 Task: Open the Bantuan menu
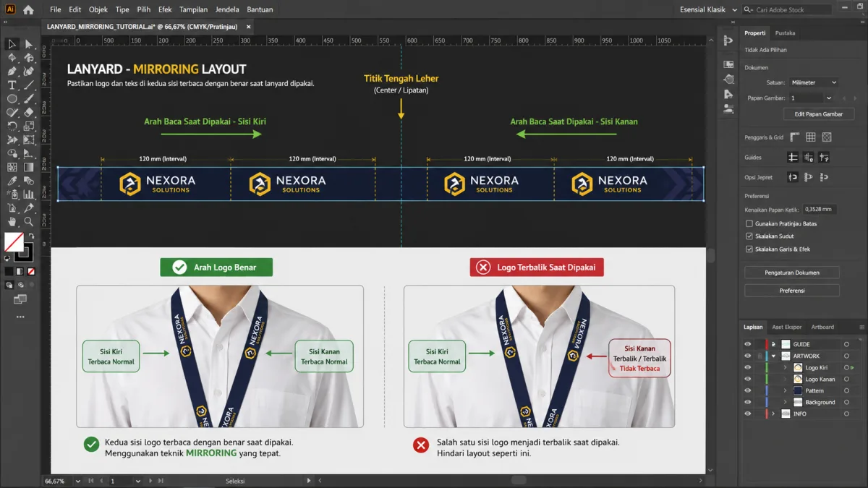tap(260, 10)
